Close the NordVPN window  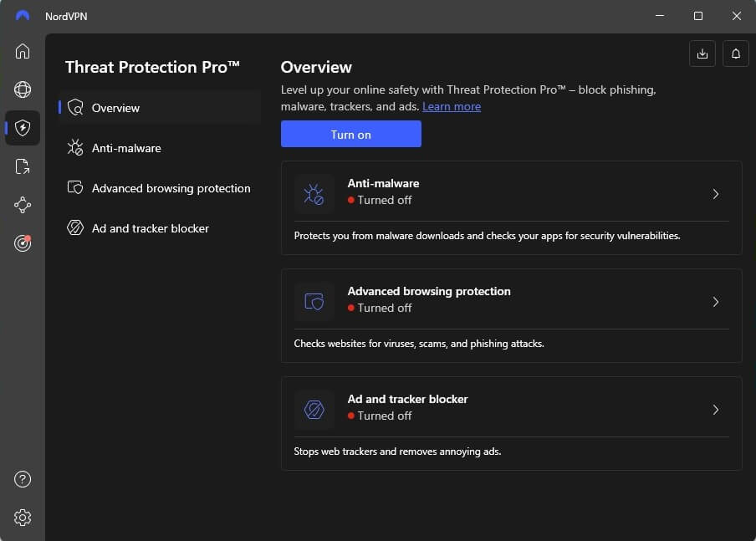pyautogui.click(x=736, y=16)
